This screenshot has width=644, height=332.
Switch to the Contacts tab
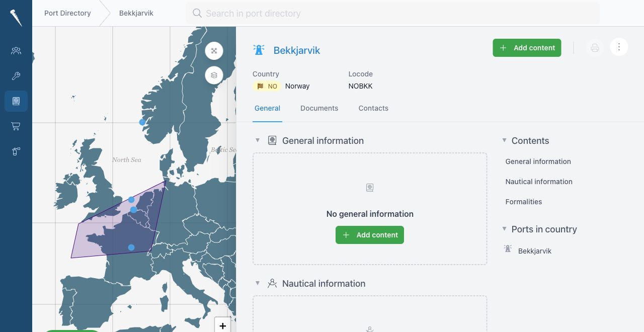[373, 108]
